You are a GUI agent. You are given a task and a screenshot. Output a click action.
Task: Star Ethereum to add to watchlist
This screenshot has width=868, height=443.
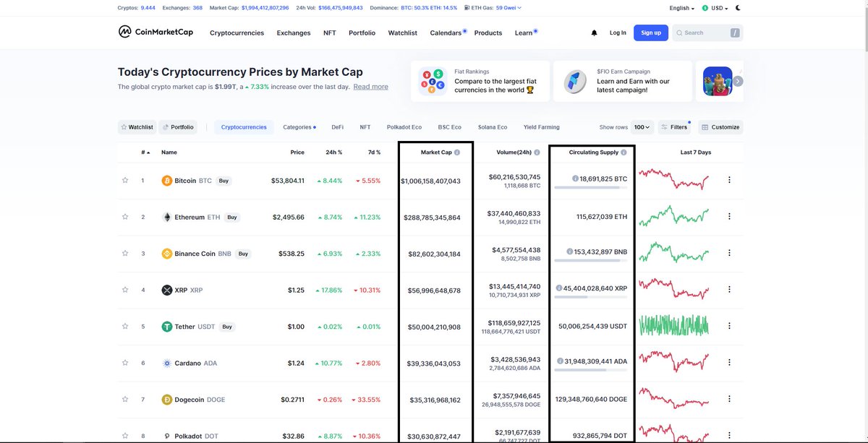coord(125,217)
